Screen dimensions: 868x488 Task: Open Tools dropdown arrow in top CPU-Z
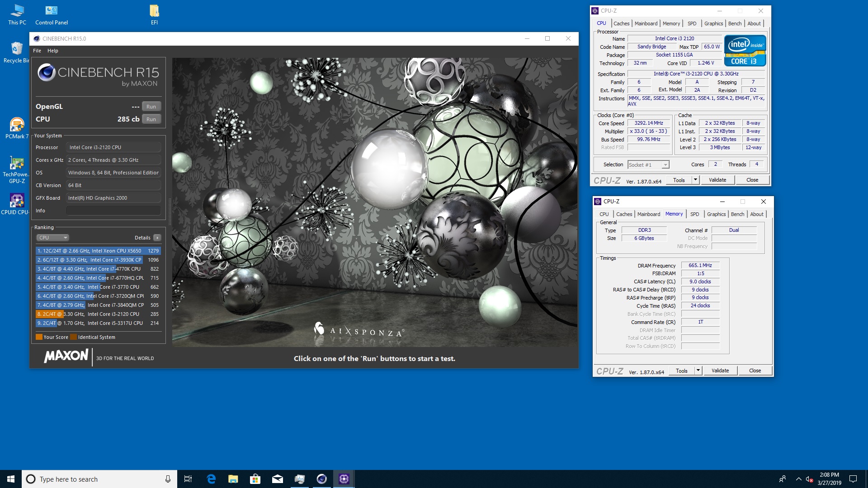[x=695, y=180]
